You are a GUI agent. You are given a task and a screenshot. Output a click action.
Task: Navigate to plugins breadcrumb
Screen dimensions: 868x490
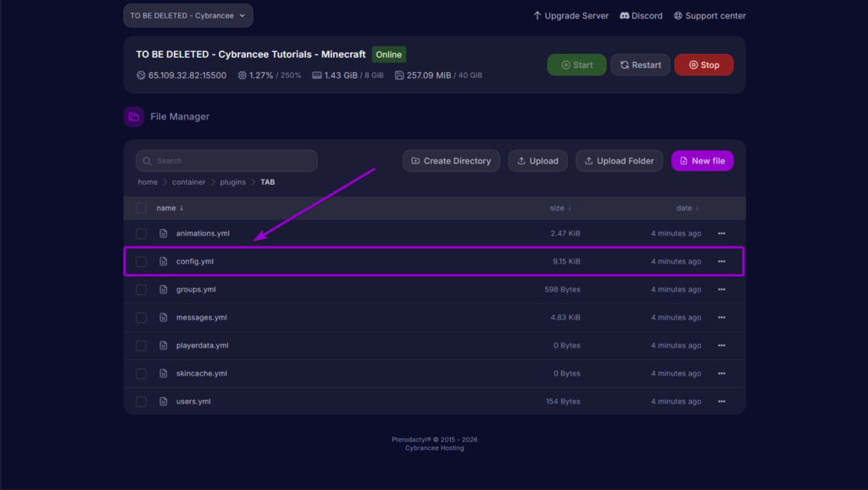coord(233,182)
